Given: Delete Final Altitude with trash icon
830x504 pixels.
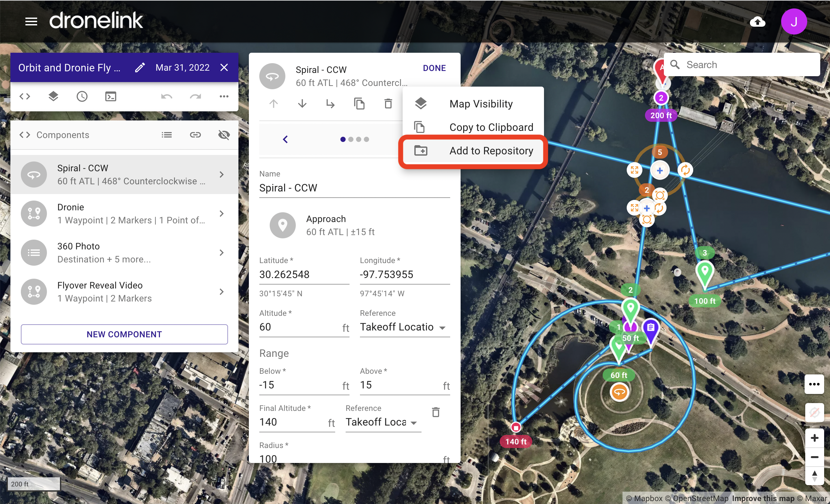Looking at the screenshot, I should [436, 412].
